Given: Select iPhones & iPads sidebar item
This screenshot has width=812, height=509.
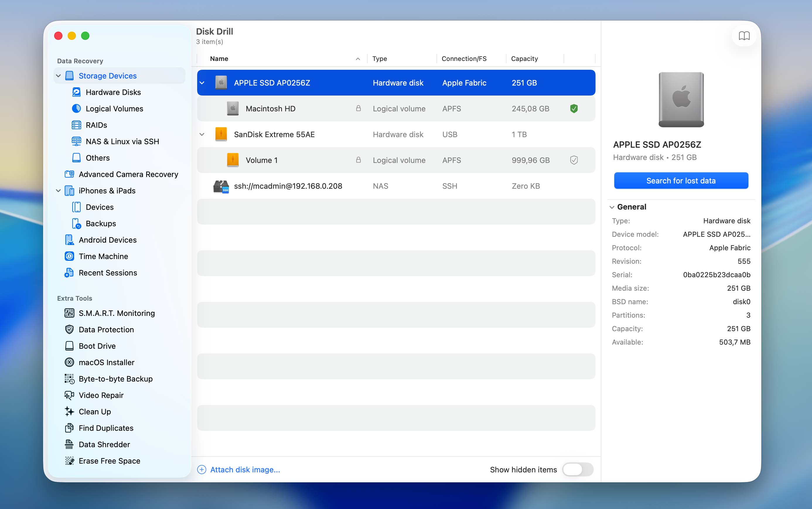Looking at the screenshot, I should pos(120,190).
